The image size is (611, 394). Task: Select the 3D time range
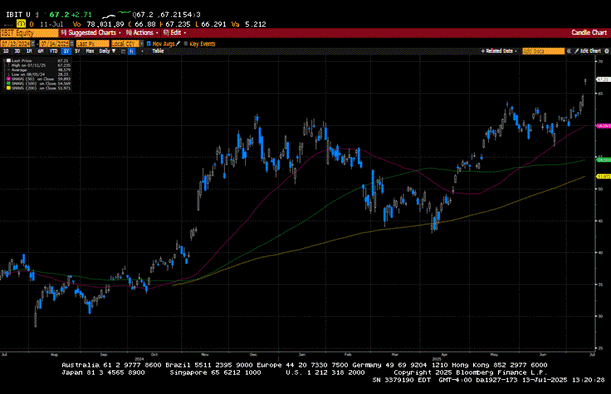click(17, 51)
